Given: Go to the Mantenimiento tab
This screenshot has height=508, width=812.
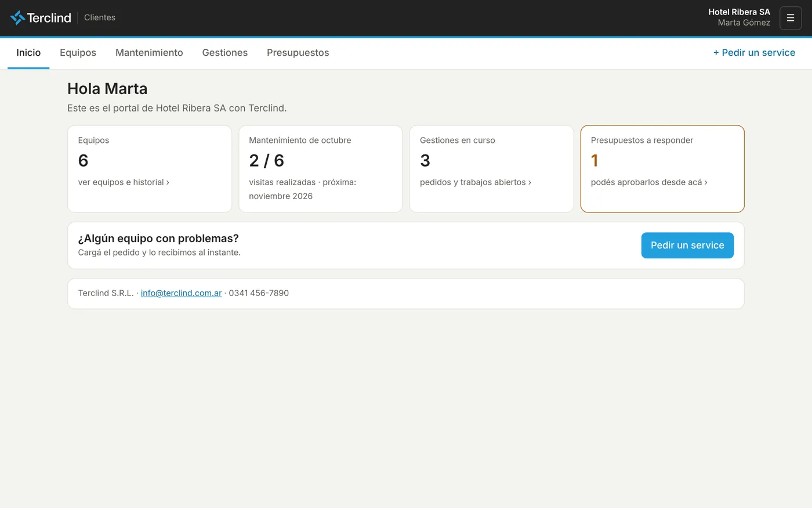Looking at the screenshot, I should [149, 53].
